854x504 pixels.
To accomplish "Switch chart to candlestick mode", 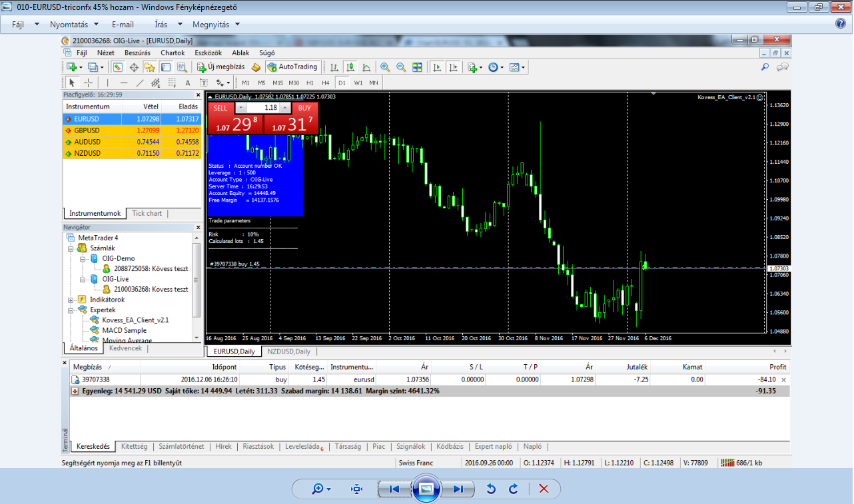I will point(350,67).
